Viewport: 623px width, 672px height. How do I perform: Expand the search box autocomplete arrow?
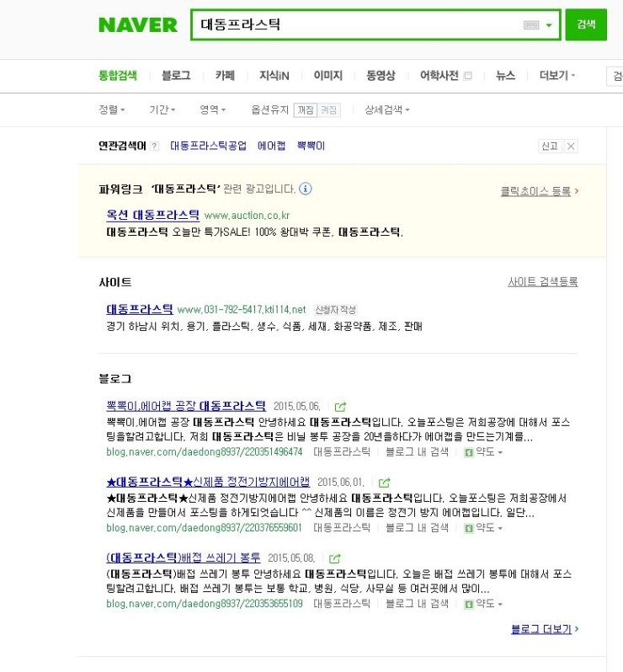(x=549, y=25)
